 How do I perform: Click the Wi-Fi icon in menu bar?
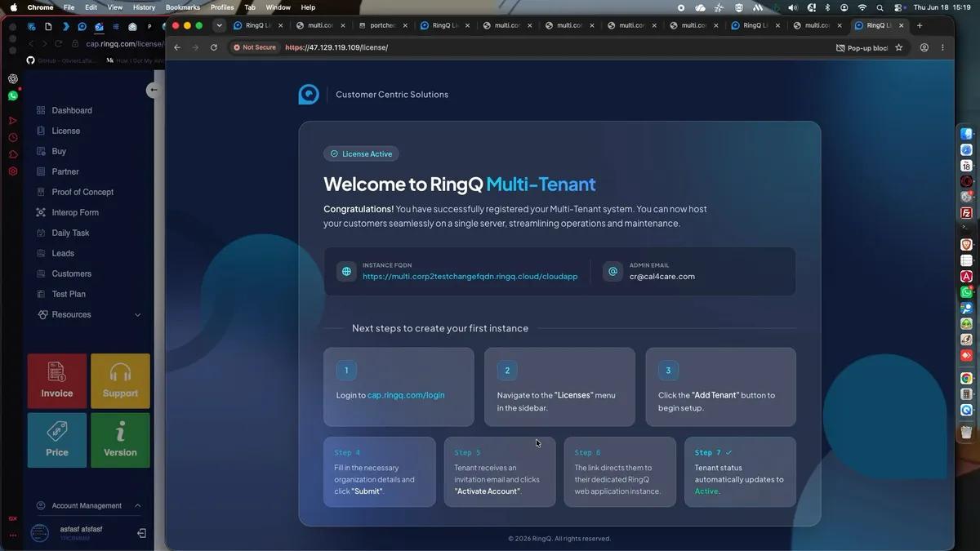tap(862, 7)
